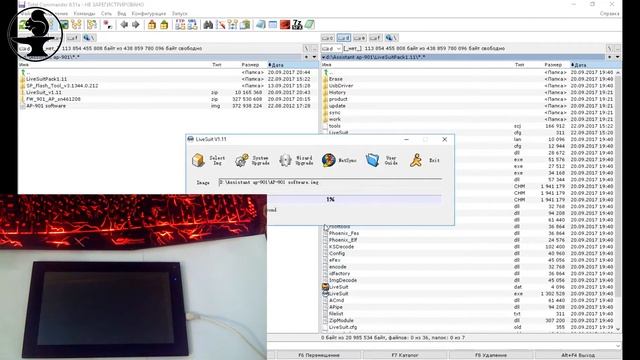
Task: Select drive e in the right panel drive bar
Action: coord(360,38)
